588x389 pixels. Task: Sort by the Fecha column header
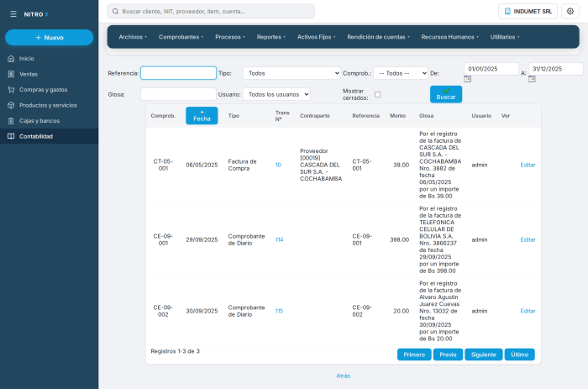pos(202,116)
